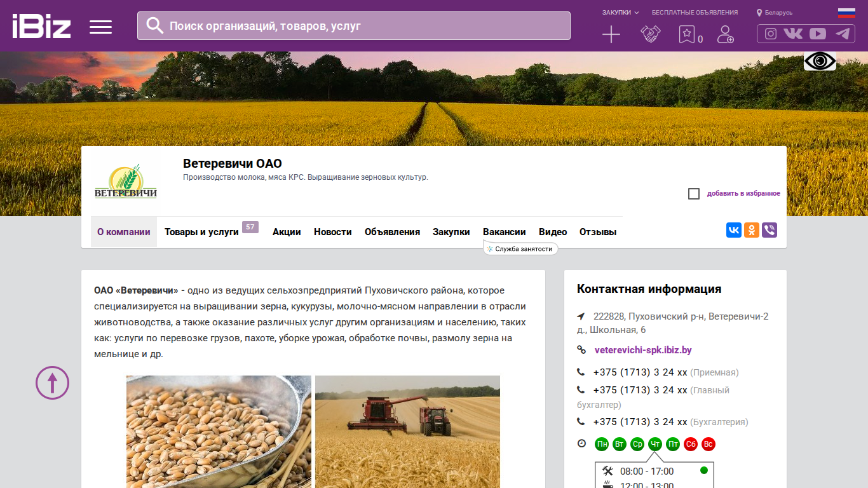Select the Вт weekday circle

tap(620, 444)
